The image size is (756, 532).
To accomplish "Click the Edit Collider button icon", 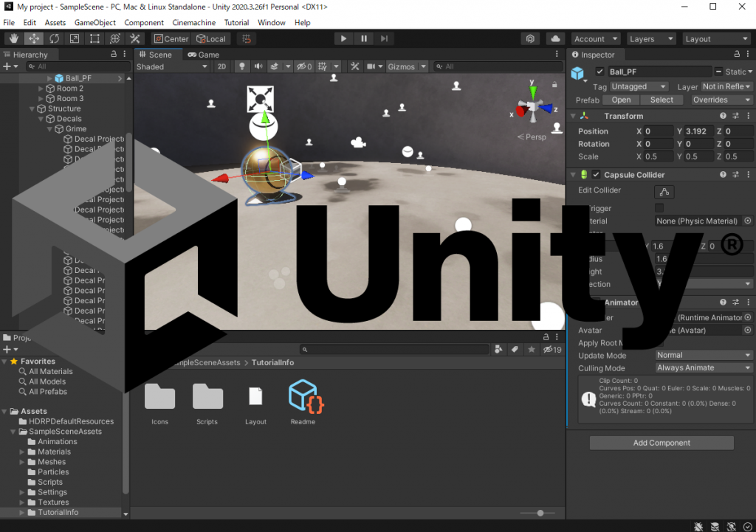I will (x=664, y=192).
